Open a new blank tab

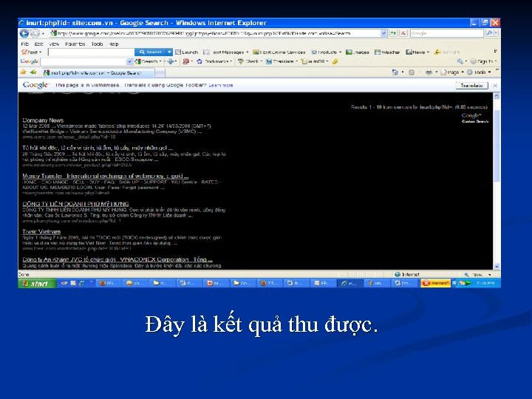pyautogui.click(x=160, y=72)
